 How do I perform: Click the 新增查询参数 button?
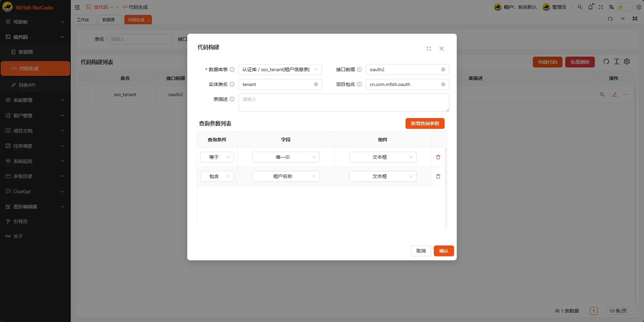[424, 123]
